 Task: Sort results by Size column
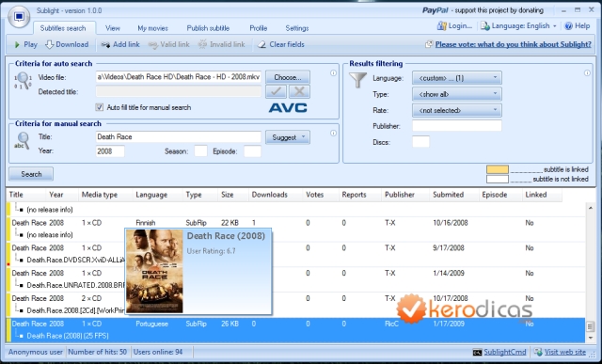tap(233, 195)
